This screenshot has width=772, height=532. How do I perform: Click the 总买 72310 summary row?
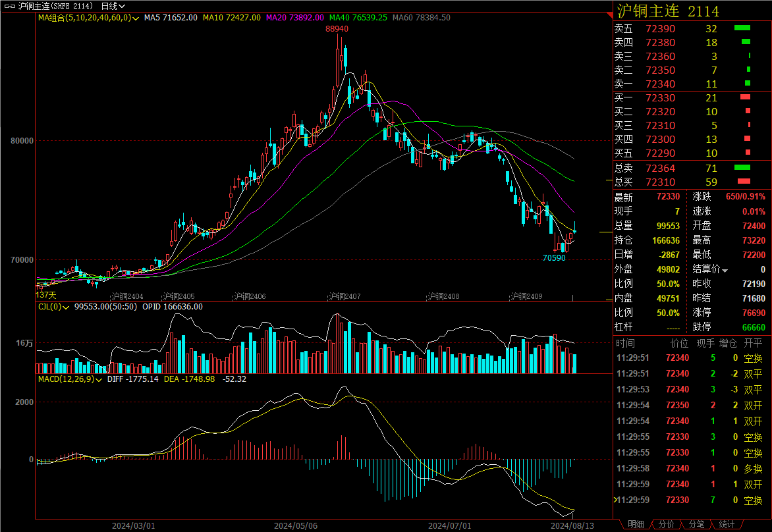point(692,182)
